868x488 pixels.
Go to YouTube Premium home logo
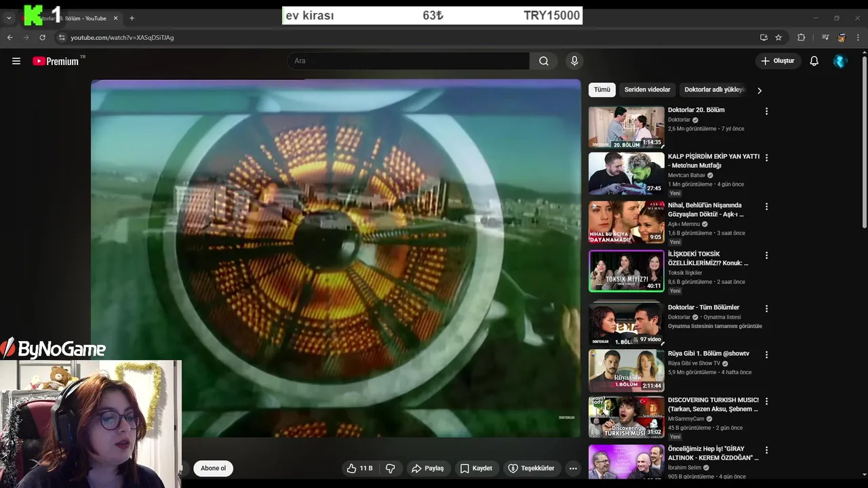pos(56,61)
